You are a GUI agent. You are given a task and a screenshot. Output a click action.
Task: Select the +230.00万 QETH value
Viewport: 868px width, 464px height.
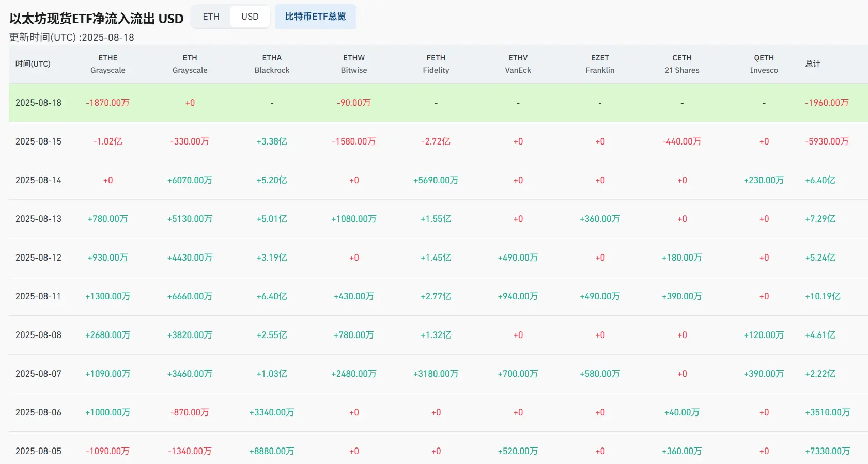(x=764, y=180)
